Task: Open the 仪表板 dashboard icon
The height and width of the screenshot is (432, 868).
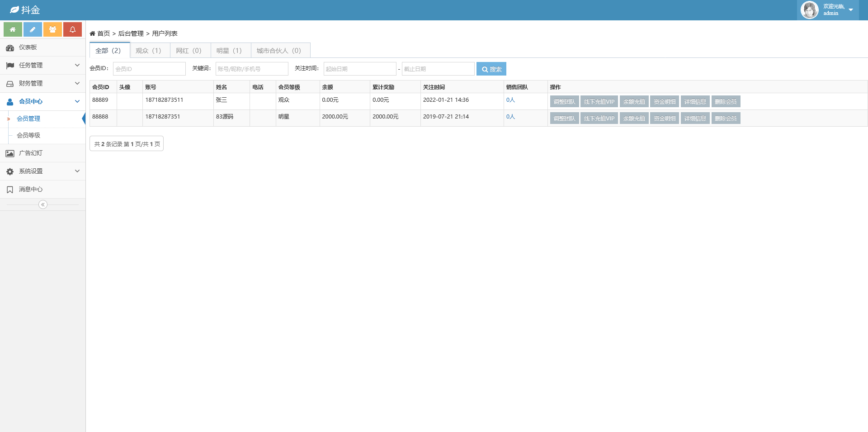Action: 10,47
